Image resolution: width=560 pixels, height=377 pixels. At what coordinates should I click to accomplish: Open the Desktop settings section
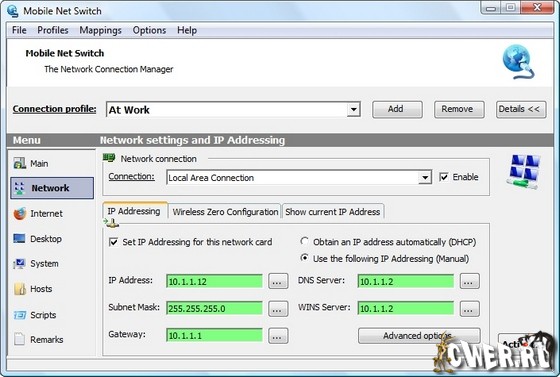(38, 238)
